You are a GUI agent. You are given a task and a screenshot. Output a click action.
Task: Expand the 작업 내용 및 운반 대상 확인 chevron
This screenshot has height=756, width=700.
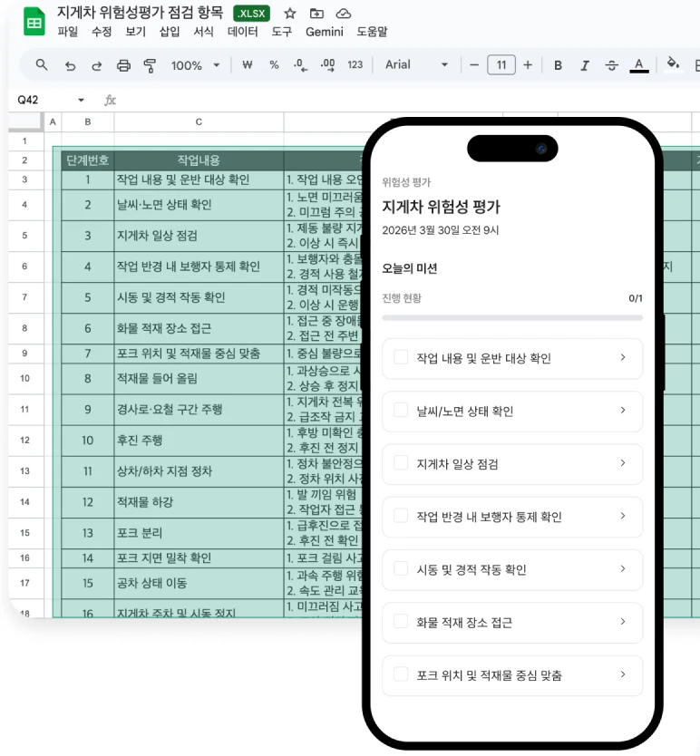[623, 357]
